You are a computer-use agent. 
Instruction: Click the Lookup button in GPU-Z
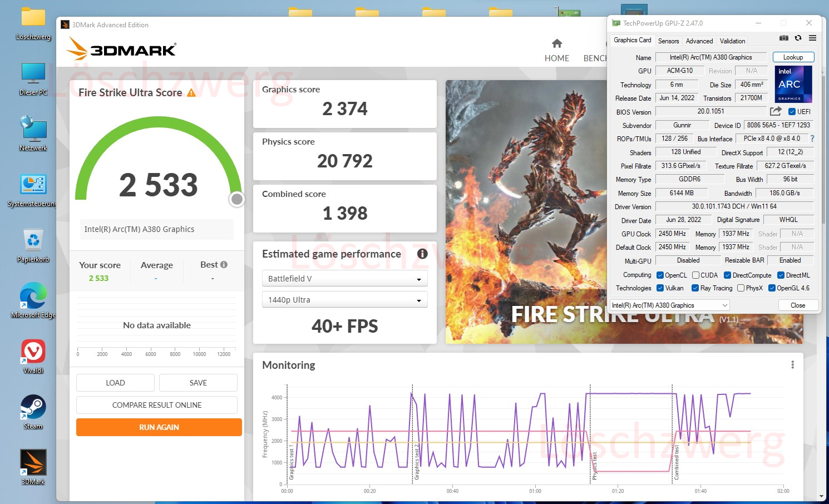(x=793, y=57)
